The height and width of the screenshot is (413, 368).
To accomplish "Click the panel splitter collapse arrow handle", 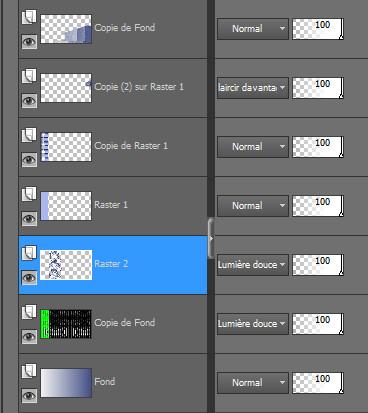I will (211, 238).
